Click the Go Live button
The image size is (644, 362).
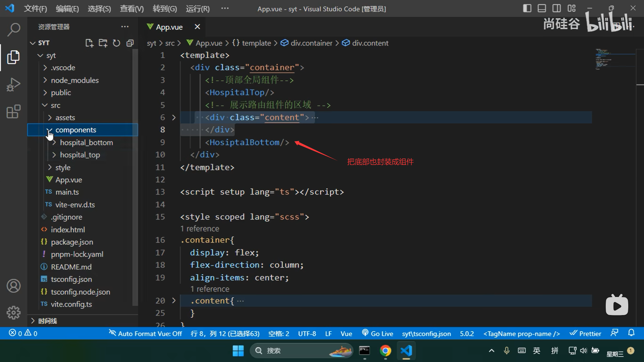coord(378,334)
